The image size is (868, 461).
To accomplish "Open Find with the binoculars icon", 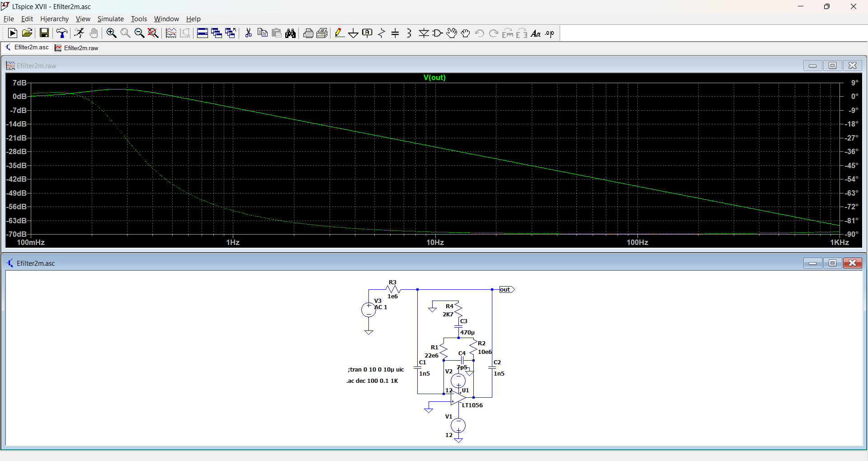I will [x=291, y=33].
